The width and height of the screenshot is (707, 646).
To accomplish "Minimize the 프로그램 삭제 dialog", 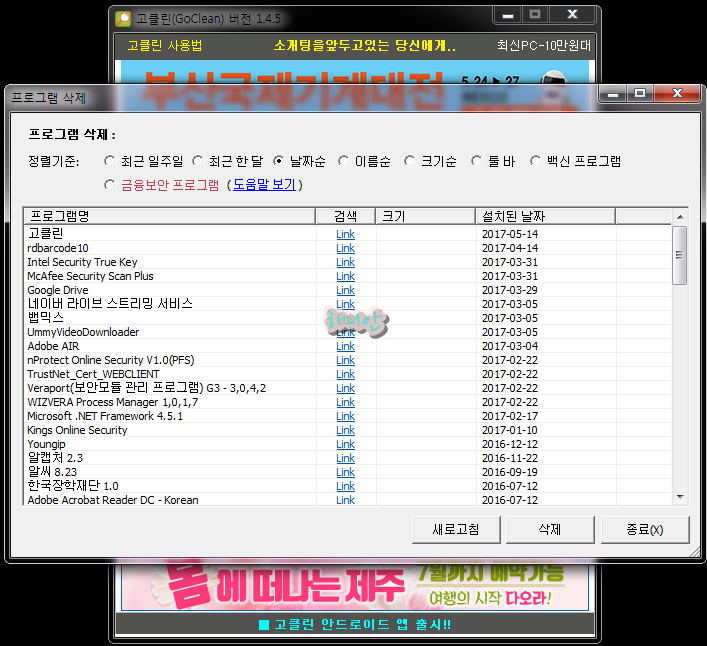I will [x=612, y=94].
